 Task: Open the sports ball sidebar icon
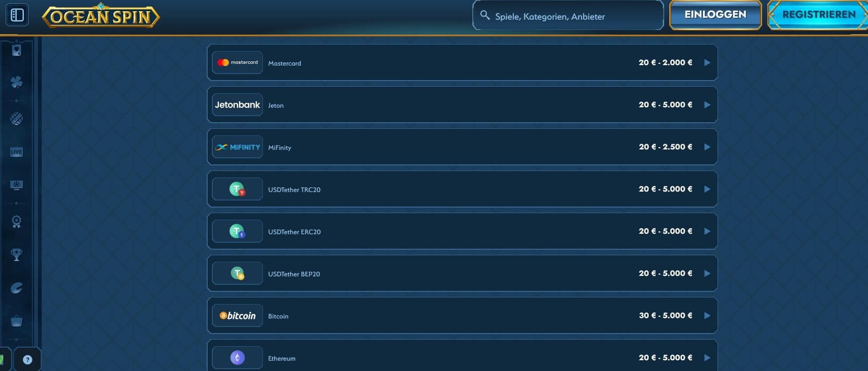pos(16,119)
